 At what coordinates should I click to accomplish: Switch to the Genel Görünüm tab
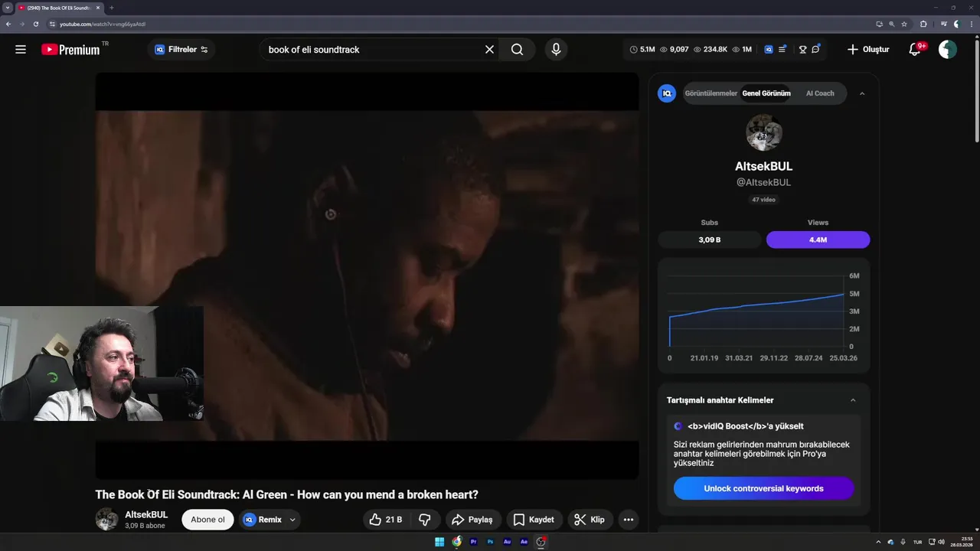coord(766,93)
